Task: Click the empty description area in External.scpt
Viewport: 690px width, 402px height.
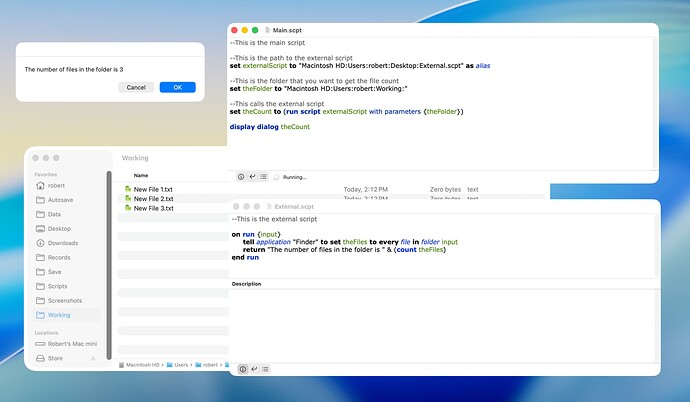Action: pos(442,325)
